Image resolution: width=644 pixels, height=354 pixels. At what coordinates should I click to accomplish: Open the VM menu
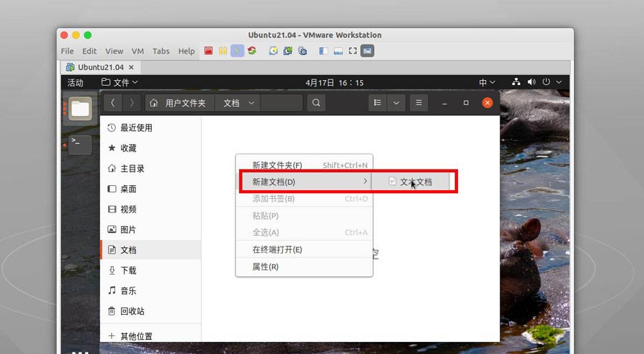coord(137,51)
